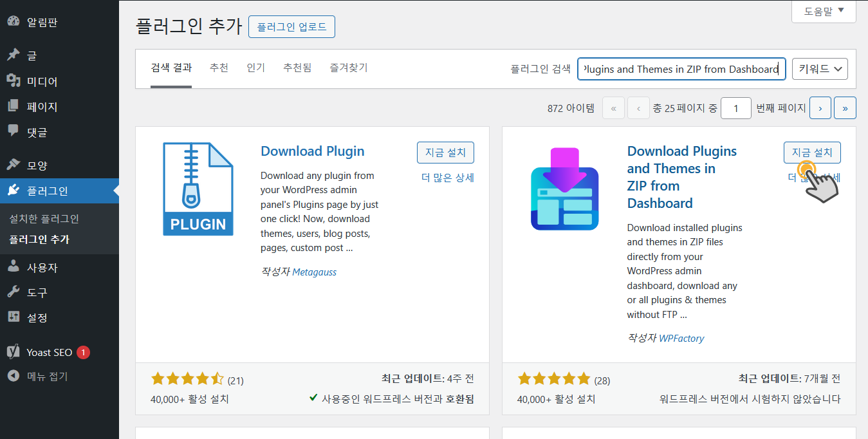The height and width of the screenshot is (439, 868).
Task: Click the 도구 wrench icon
Action: pos(14,292)
